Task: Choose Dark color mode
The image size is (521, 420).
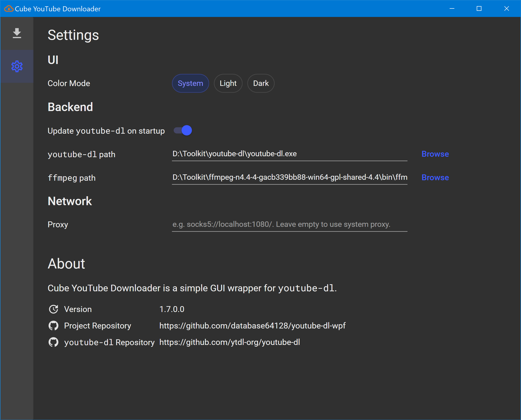Action: [261, 83]
